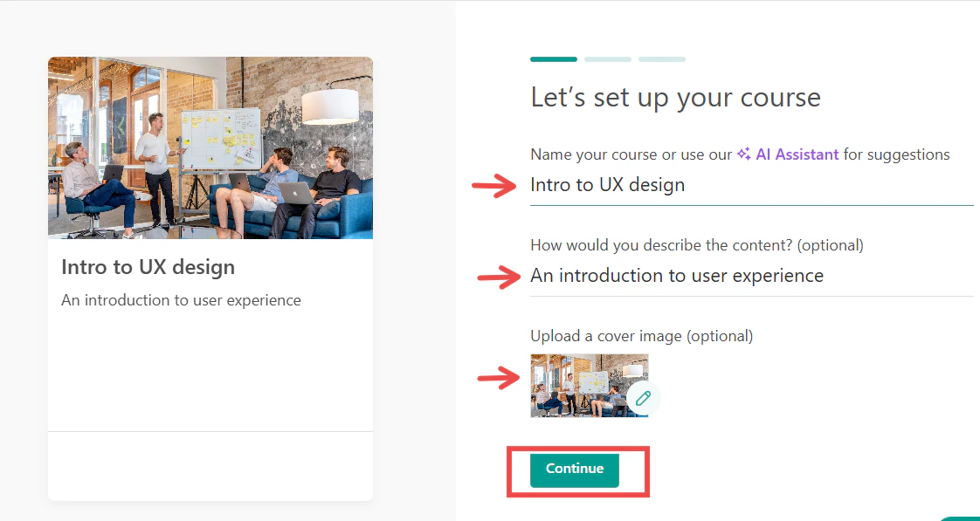
Task: Click the AI Assistant sparkle icon
Action: coord(744,154)
